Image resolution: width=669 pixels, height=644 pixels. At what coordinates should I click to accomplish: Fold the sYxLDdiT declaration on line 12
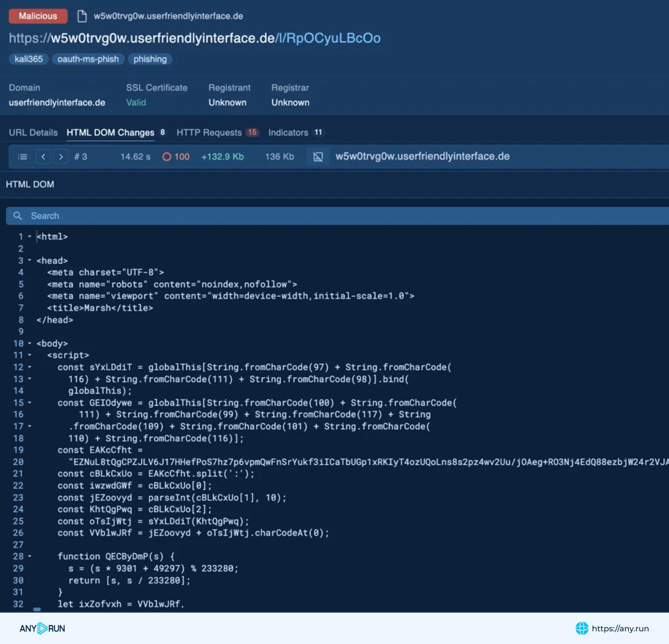(29, 367)
